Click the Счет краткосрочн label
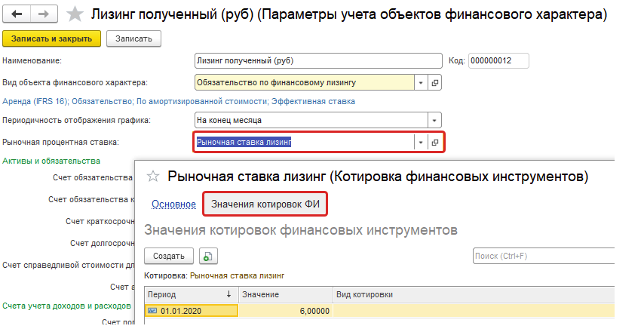The image size is (644, 332). coord(100,221)
